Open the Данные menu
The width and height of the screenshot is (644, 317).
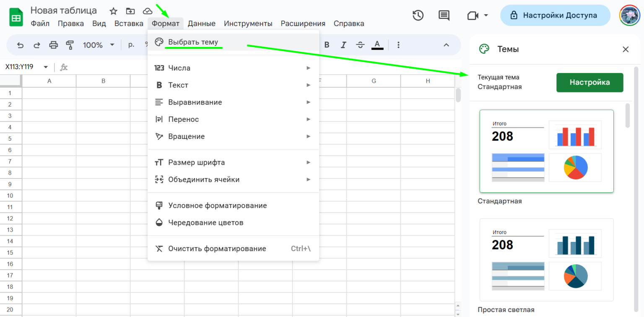point(202,24)
